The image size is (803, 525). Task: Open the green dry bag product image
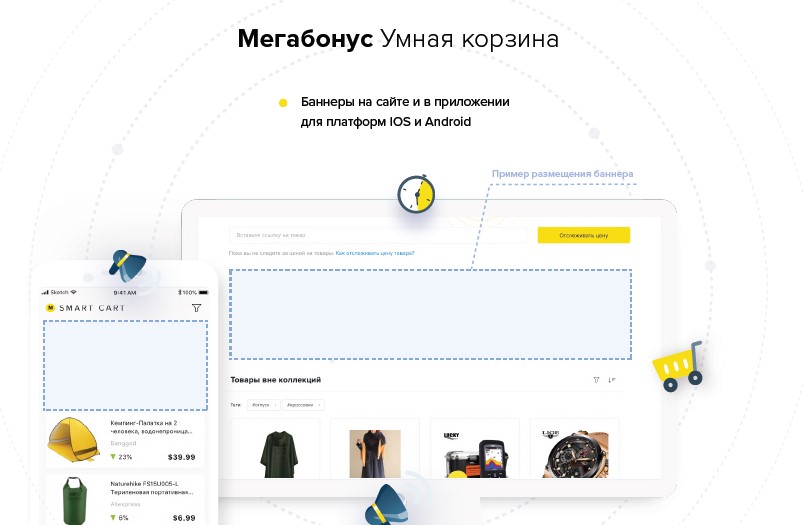(x=74, y=501)
